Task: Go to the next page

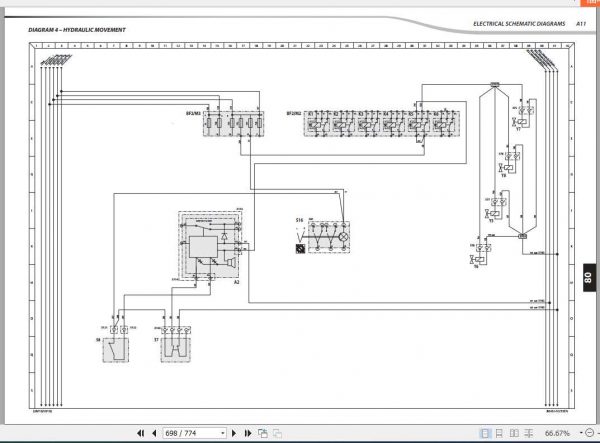Action: click(234, 433)
